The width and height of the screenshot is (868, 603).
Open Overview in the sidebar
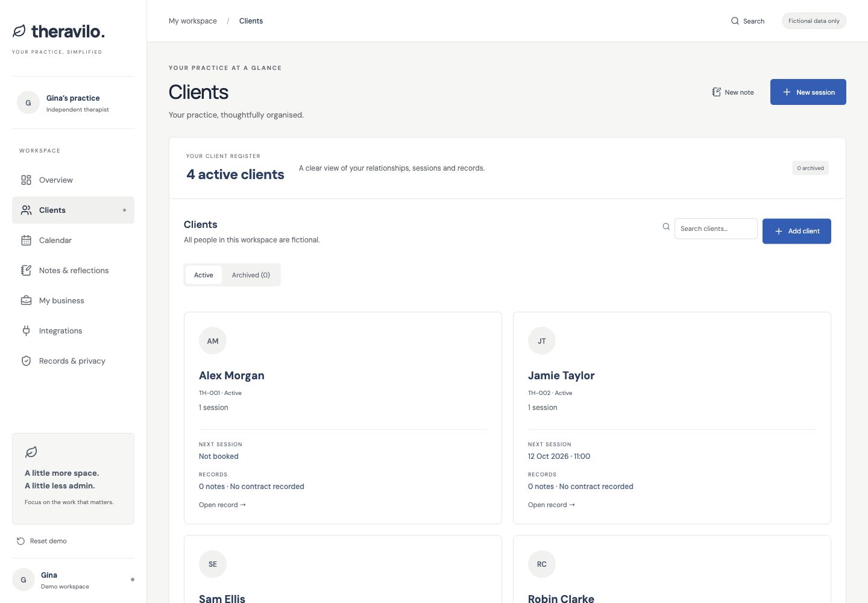coord(73,180)
